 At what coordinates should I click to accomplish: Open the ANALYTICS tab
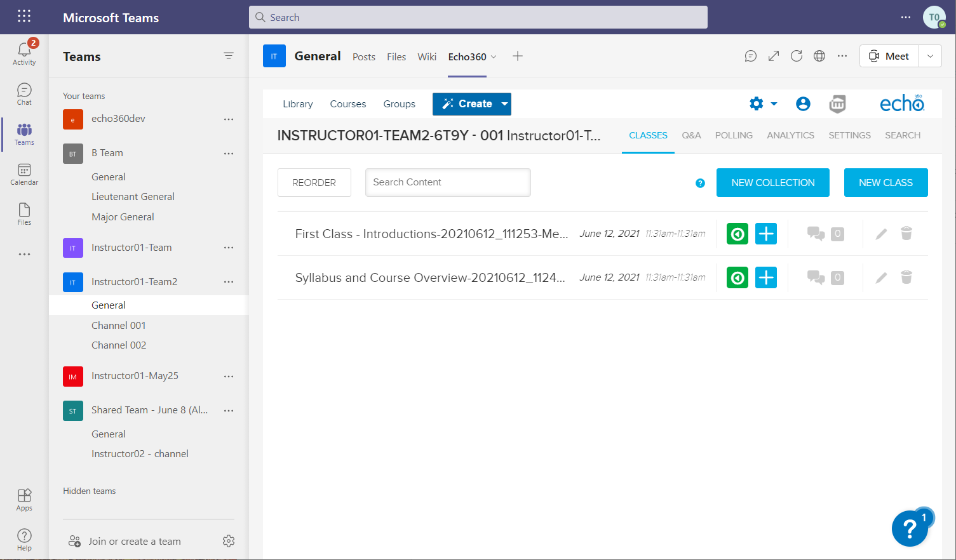click(x=790, y=135)
